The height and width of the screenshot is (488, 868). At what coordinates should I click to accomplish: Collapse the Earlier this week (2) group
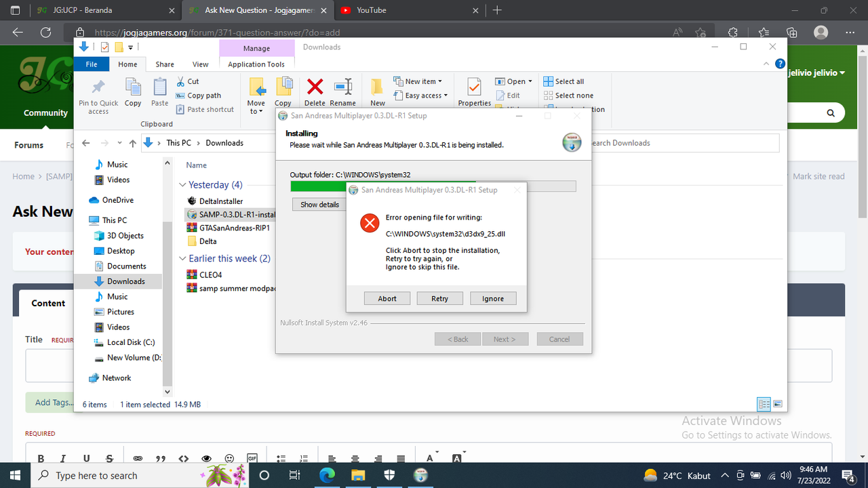182,258
